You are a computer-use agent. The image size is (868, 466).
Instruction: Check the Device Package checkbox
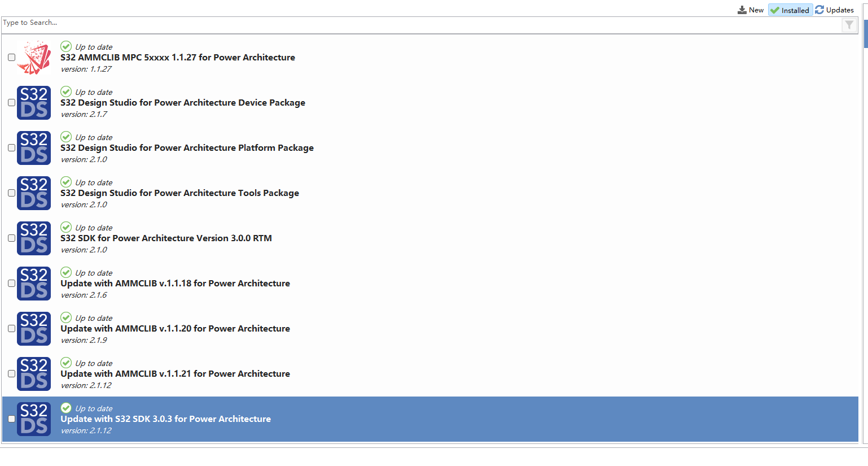click(11, 103)
